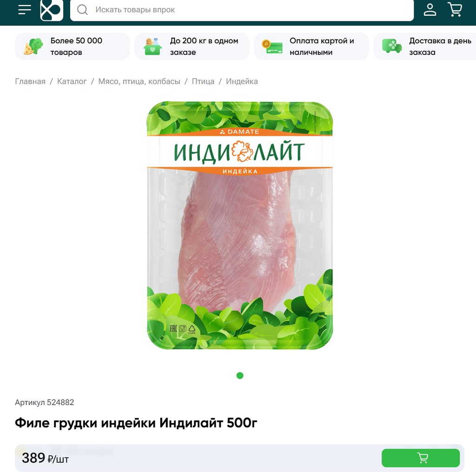
Task: Open 'Мясо, птица, колбасы' breadcrumb
Action: click(139, 81)
